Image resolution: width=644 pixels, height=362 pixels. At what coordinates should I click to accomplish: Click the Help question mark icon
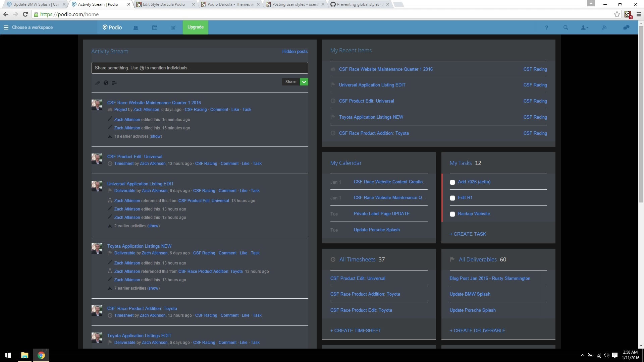coord(546,28)
